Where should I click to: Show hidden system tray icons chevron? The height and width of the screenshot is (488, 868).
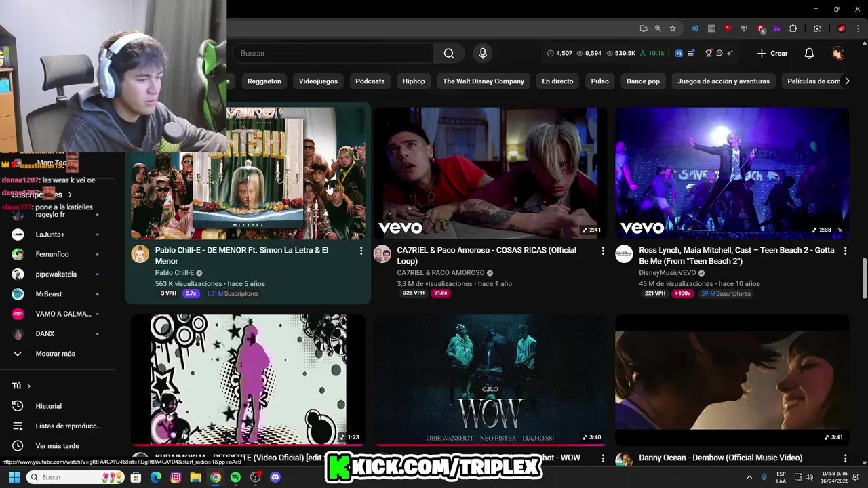click(x=749, y=477)
